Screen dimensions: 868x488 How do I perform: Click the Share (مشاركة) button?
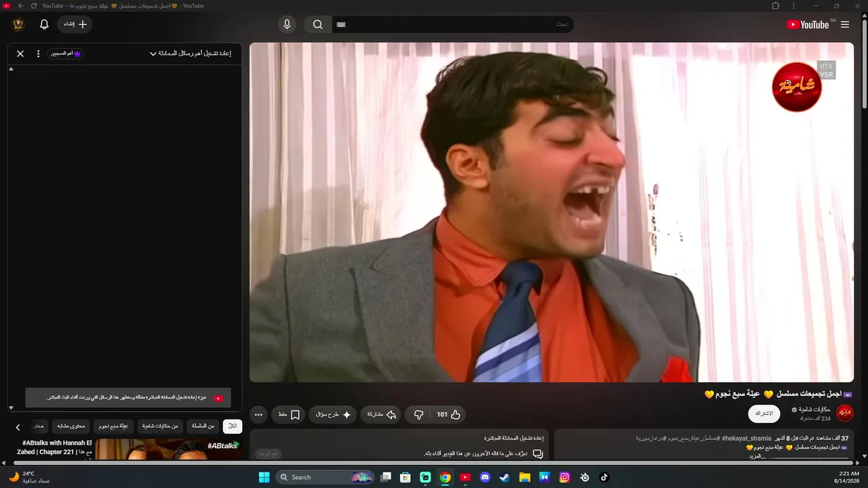coord(382,415)
